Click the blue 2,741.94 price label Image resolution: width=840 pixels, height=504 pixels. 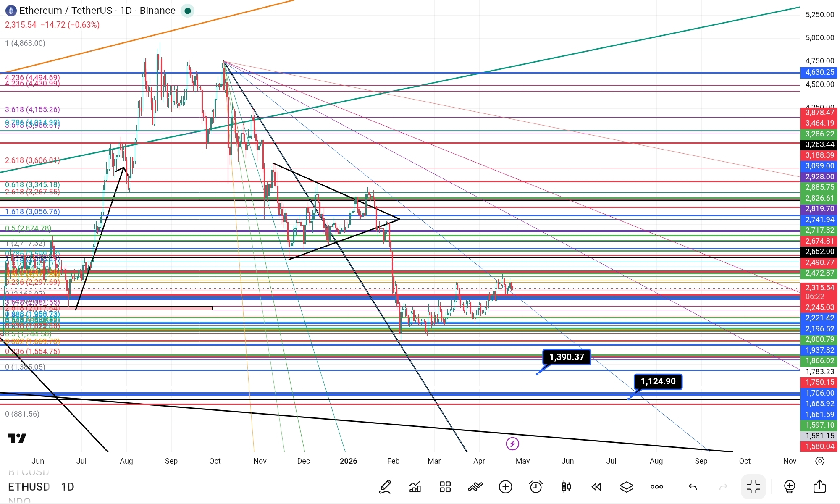tap(819, 220)
